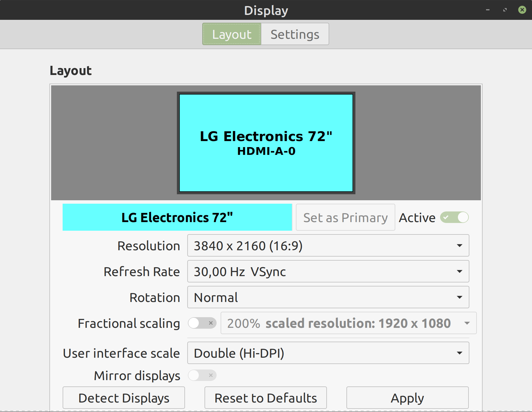The width and height of the screenshot is (532, 412).
Task: Select the Layout tab
Action: (x=232, y=34)
